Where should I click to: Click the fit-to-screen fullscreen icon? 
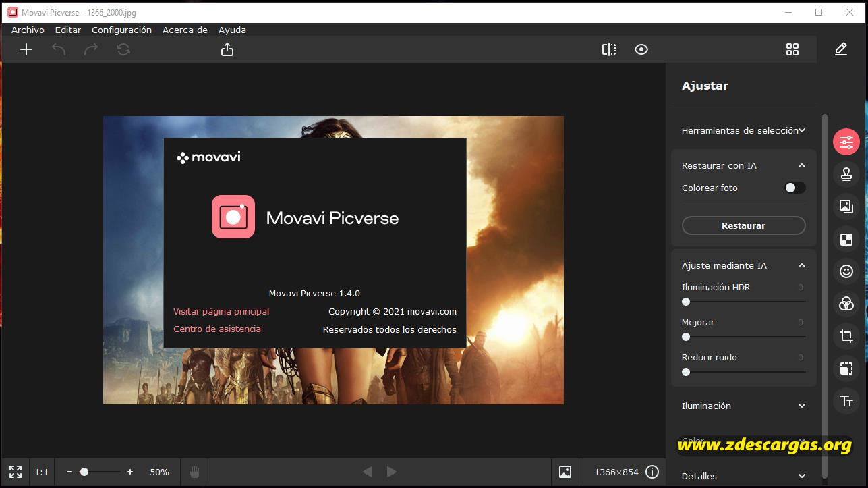point(16,472)
